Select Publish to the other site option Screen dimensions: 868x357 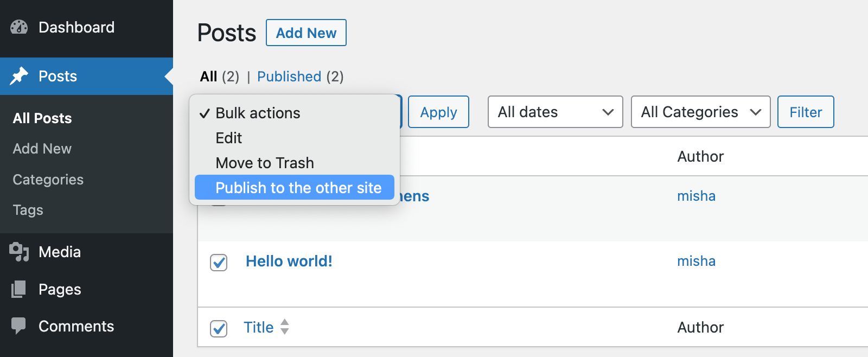(298, 188)
